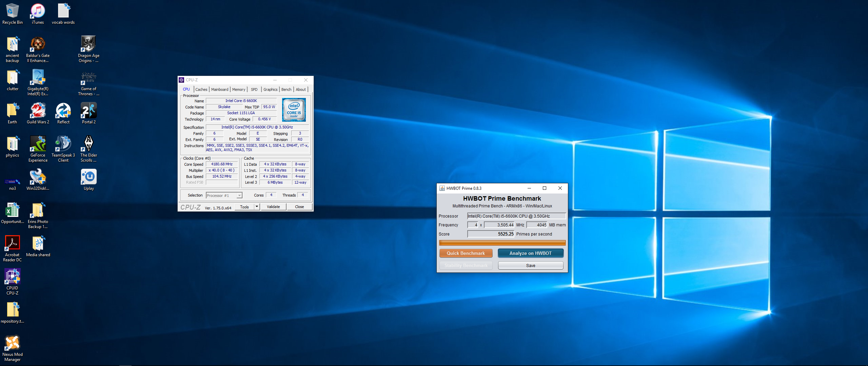Select the Earth folder icon
This screenshot has height=366, width=868.
(13, 114)
